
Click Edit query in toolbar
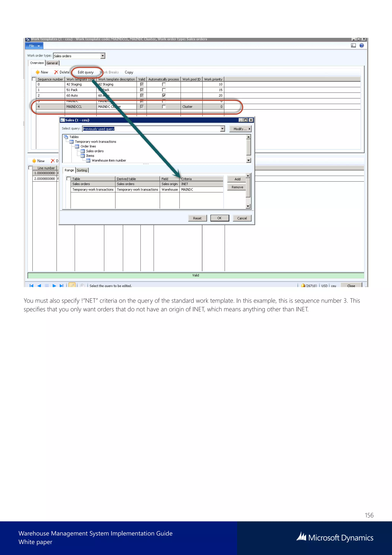86,72
